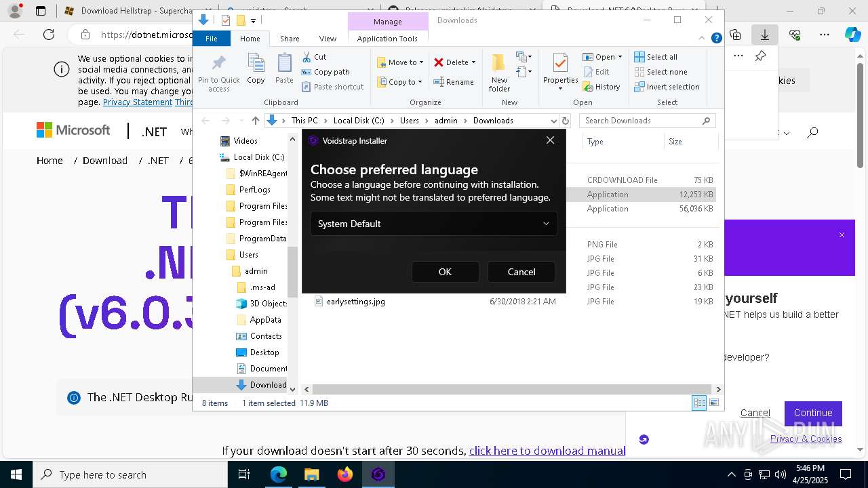Open the Copy to dropdown
The height and width of the screenshot is (488, 868).
tap(399, 82)
